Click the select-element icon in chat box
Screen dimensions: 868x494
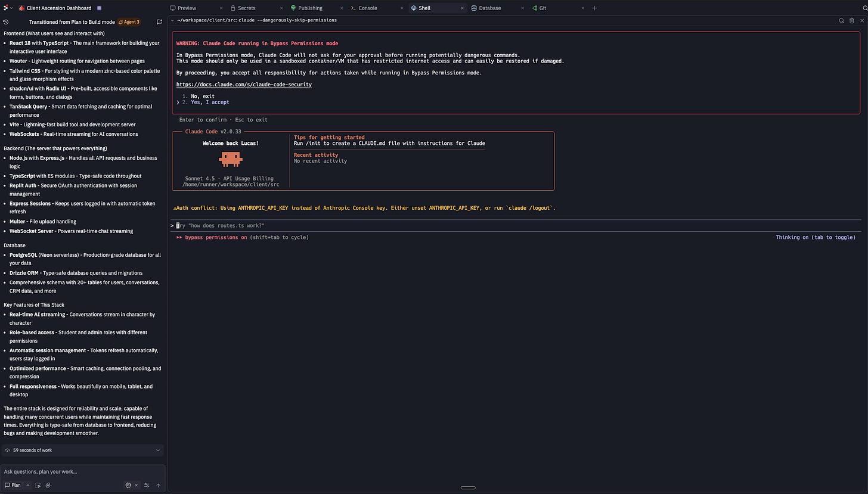point(38,485)
